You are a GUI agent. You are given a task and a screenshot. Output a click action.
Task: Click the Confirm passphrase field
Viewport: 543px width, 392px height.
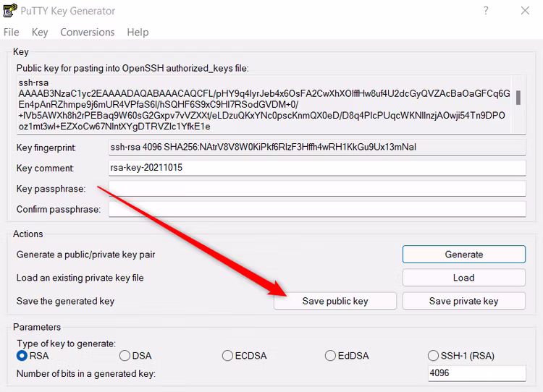[x=316, y=209]
